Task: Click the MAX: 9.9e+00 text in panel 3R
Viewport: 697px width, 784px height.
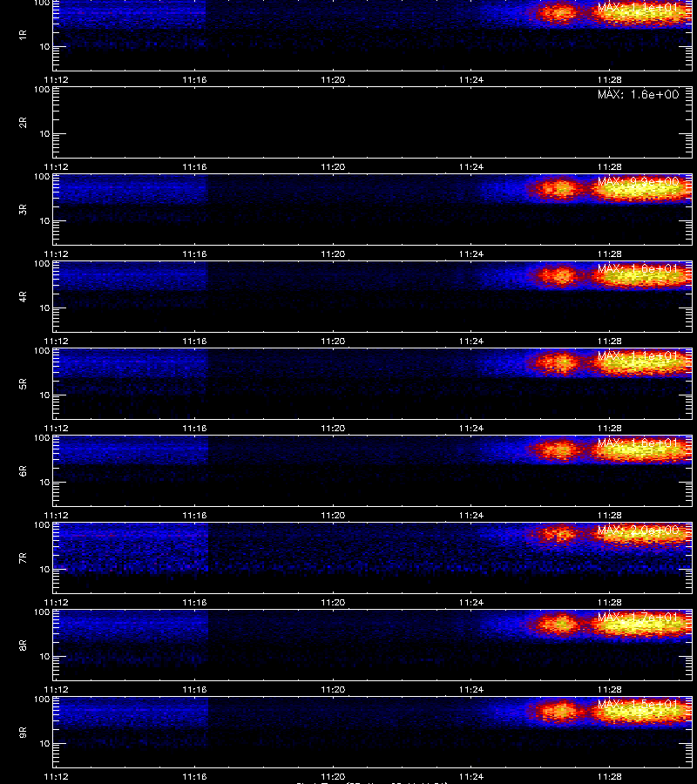Action: 638,181
